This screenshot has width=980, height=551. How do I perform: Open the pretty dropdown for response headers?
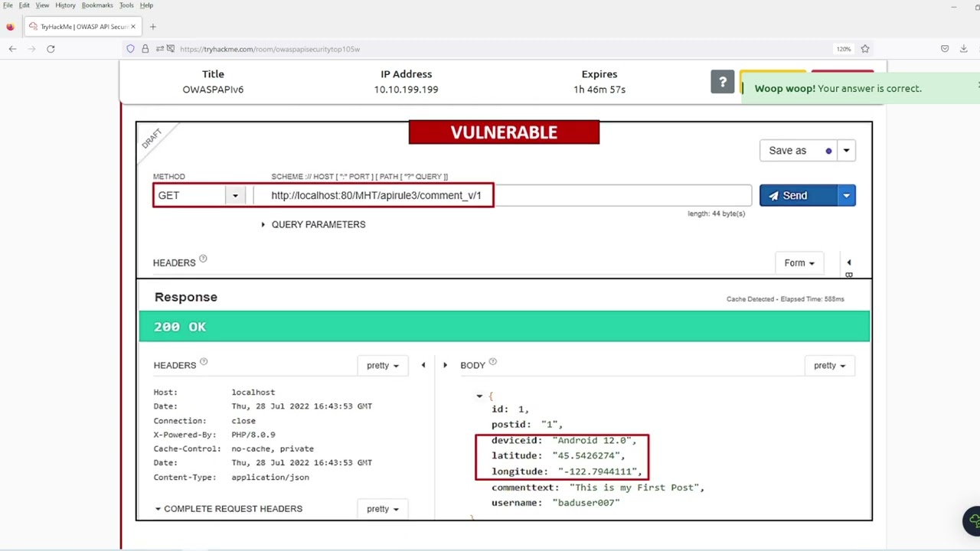[x=382, y=365]
